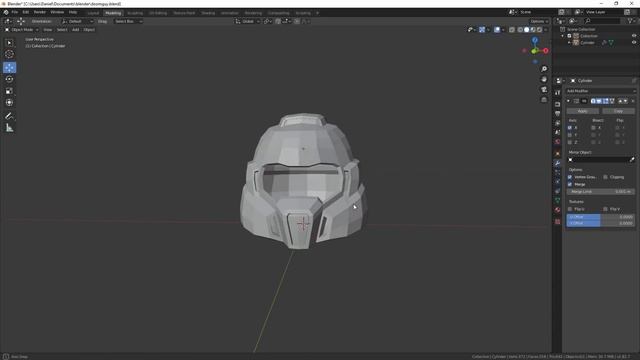Screen dimensions: 640x360
Task: Click the Mirror Object eyedropper icon
Action: 632,160
